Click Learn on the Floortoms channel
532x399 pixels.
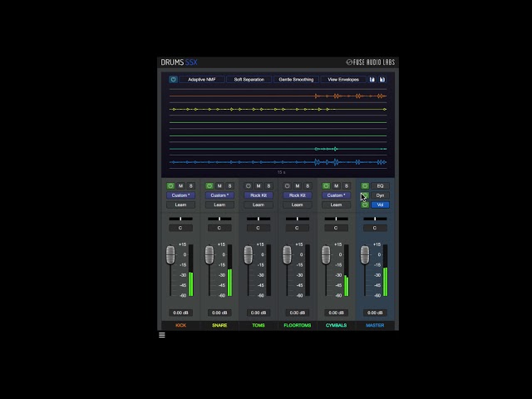click(x=298, y=205)
